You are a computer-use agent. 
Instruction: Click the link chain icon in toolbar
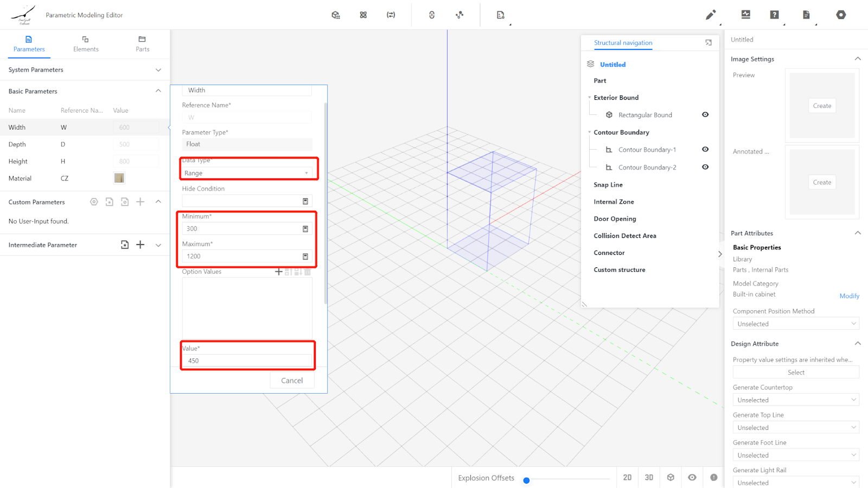(x=432, y=15)
